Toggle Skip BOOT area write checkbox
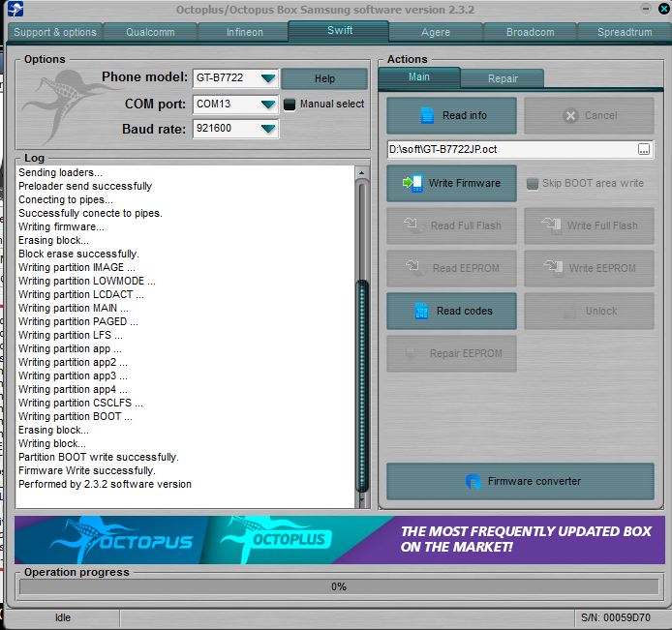Viewport: 672px width, 630px height. pos(533,184)
